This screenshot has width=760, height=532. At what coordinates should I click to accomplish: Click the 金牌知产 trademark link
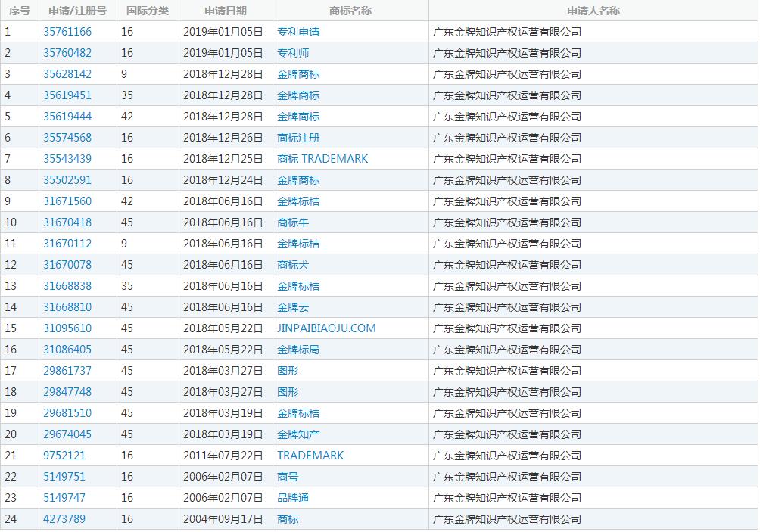point(298,434)
